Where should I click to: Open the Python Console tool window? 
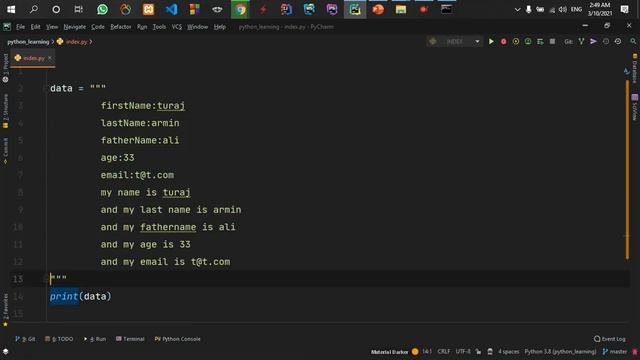[x=178, y=339]
